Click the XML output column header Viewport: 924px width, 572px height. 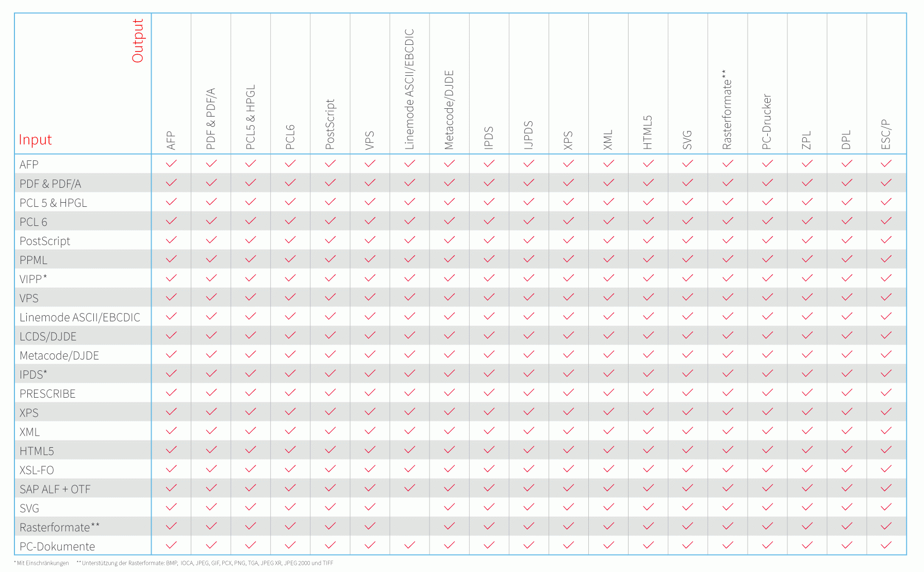(608, 140)
